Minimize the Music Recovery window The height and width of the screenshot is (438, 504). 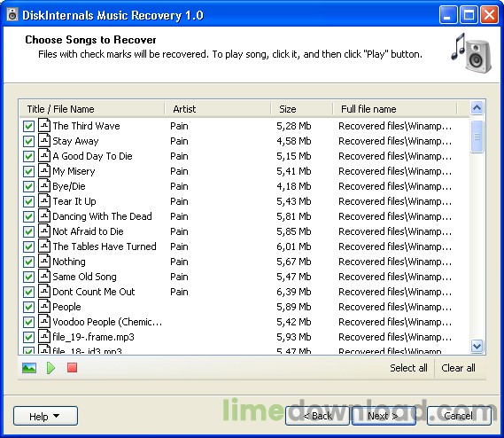448,14
